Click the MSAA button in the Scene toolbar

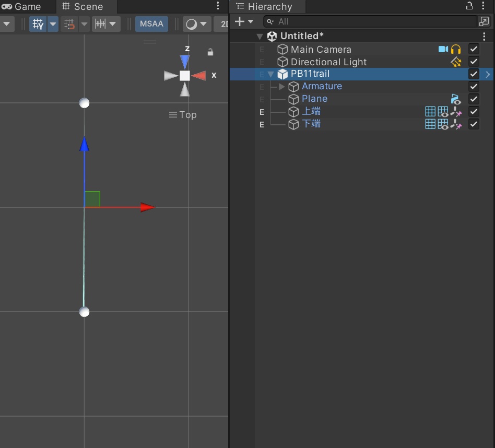(x=151, y=23)
